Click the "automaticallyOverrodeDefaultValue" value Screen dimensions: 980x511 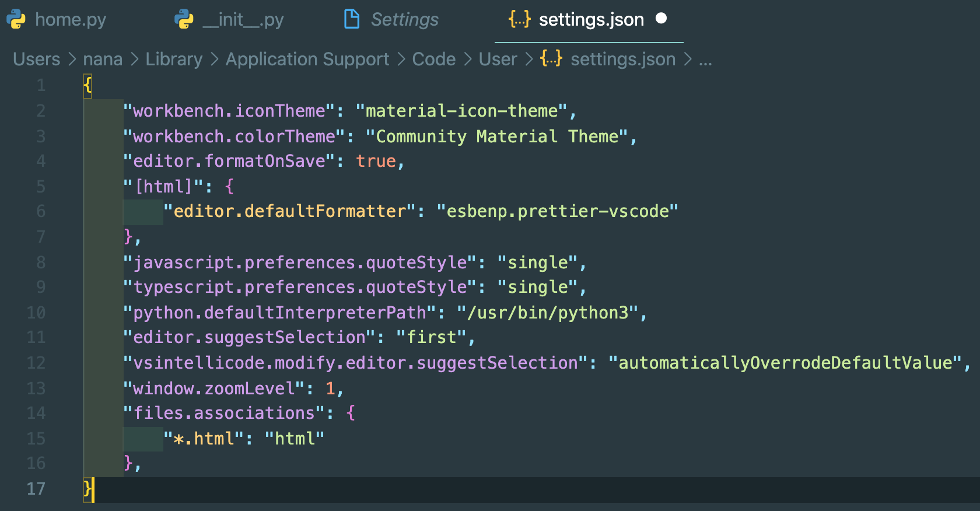(786, 363)
